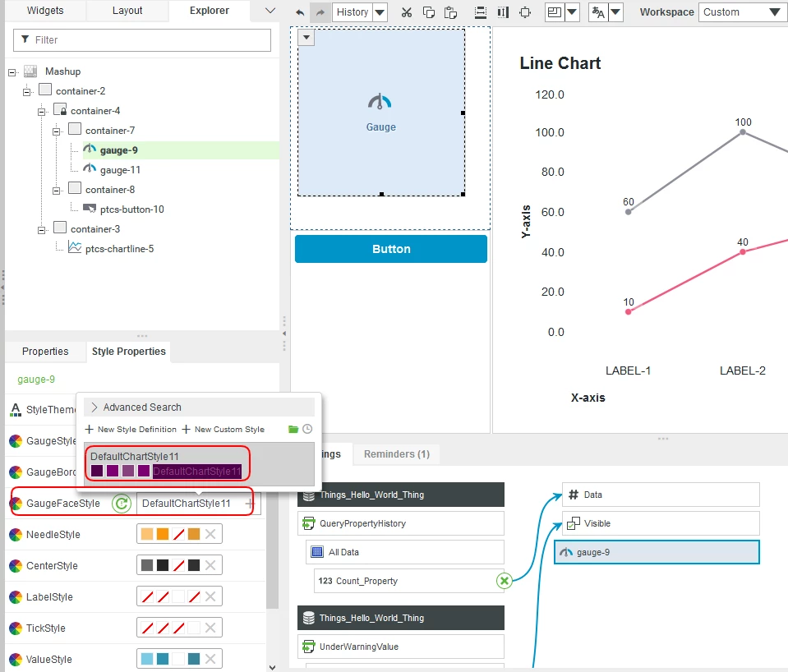The width and height of the screenshot is (788, 672).
Task: Click the localization translate icon
Action: pos(598,12)
